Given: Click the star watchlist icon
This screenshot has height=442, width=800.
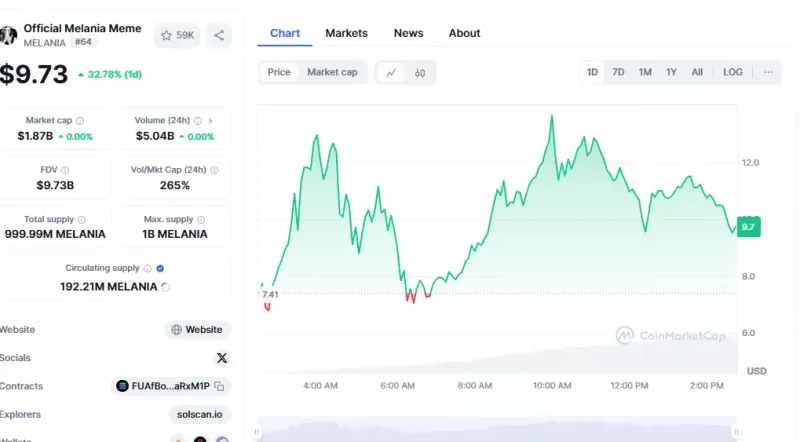Looking at the screenshot, I should coord(167,35).
